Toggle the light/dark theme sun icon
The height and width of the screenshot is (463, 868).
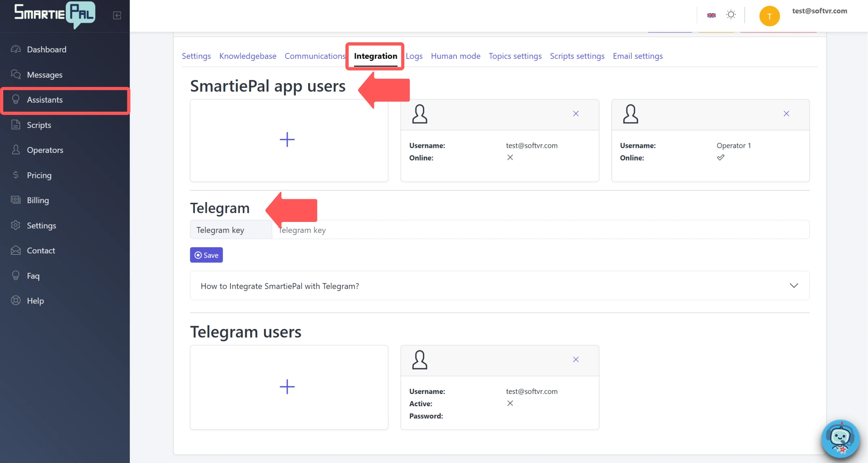pyautogui.click(x=731, y=14)
